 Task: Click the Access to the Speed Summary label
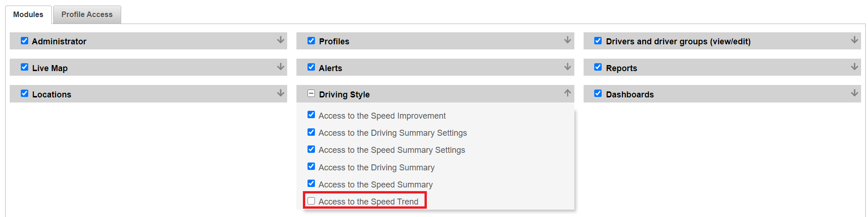[376, 185]
